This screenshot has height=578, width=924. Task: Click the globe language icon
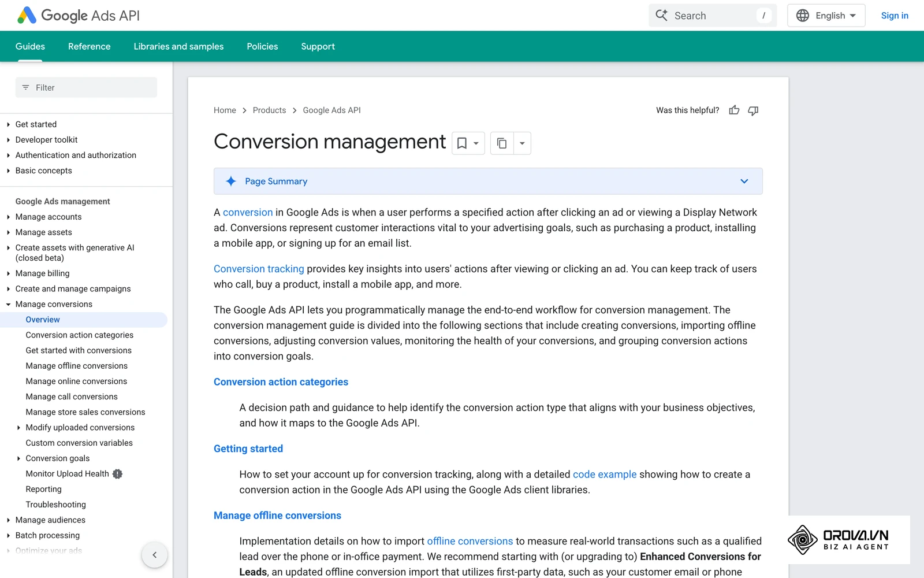pos(803,16)
